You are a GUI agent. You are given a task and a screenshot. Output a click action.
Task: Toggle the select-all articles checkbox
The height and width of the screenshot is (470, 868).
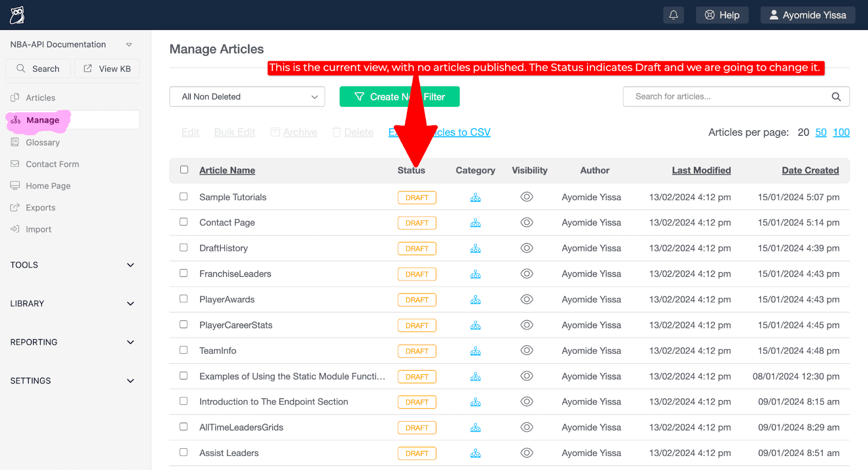pos(184,170)
